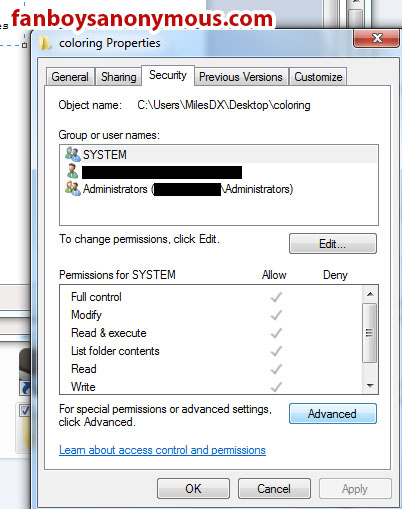Click the Modify permission row

(x=211, y=315)
